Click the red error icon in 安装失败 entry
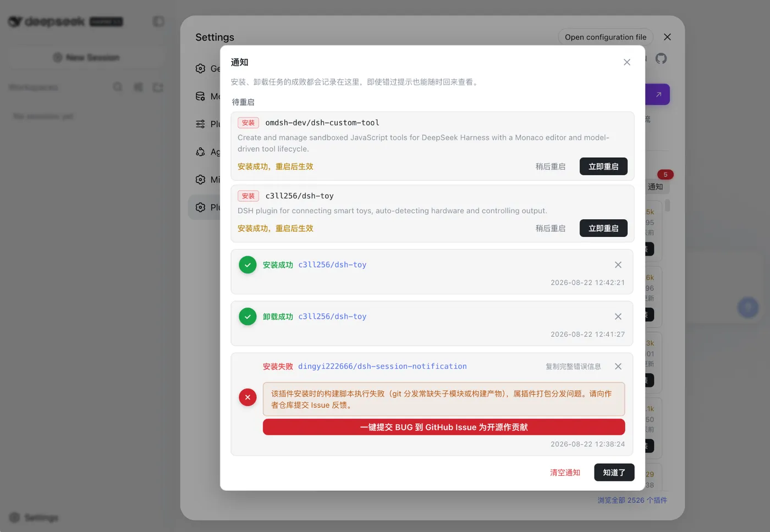Viewport: 770px width, 532px height. pos(248,397)
